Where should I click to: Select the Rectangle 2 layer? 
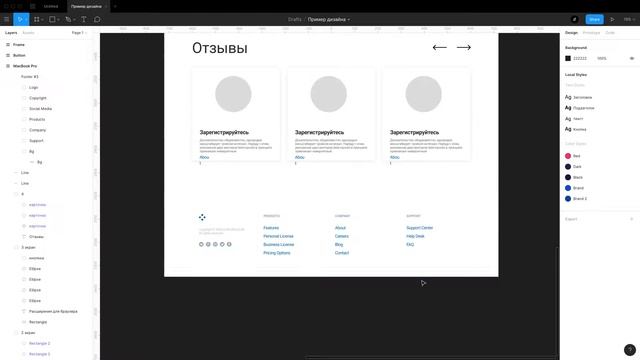coord(40,343)
